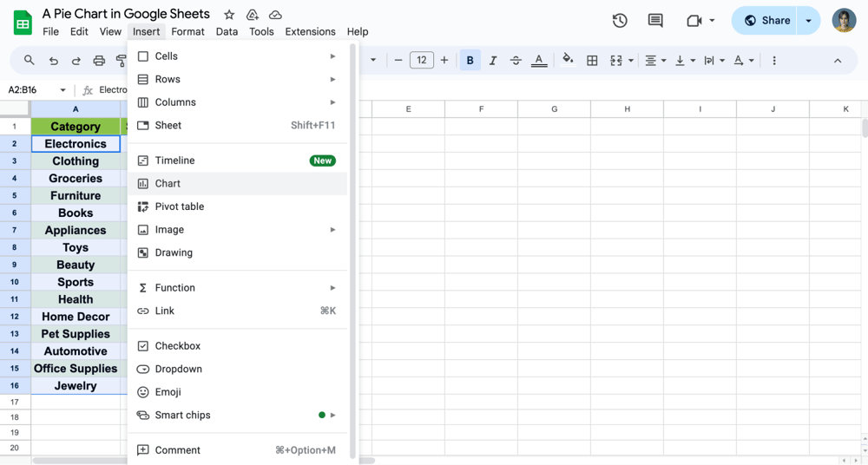Click the merge cells icon
The width and height of the screenshot is (868, 465).
616,61
